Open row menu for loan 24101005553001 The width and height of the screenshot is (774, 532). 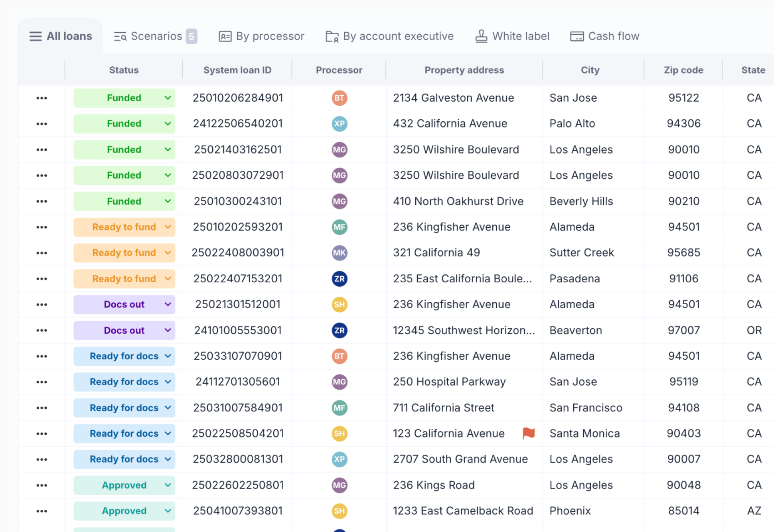41,331
